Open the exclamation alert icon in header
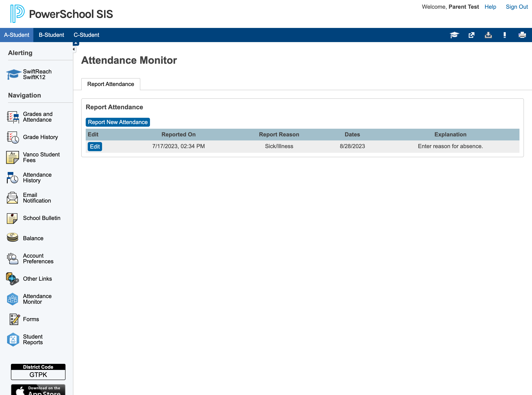Image resolution: width=532 pixels, height=395 pixels. [x=505, y=35]
